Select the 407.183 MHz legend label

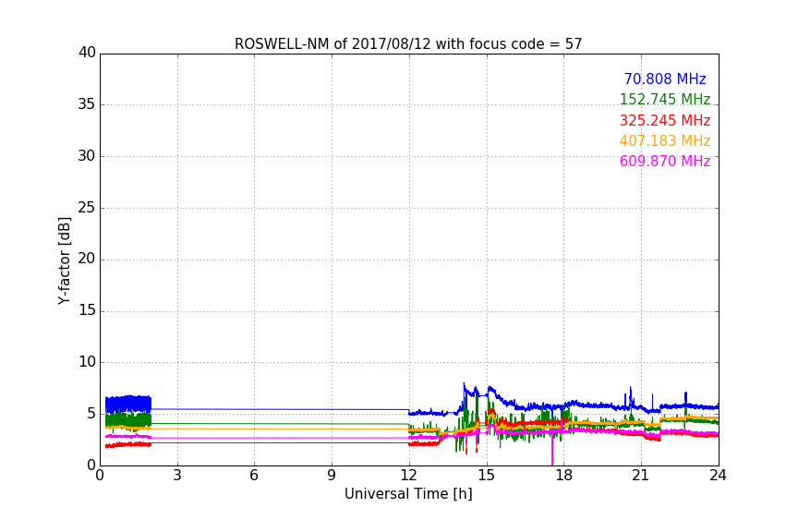tap(665, 140)
